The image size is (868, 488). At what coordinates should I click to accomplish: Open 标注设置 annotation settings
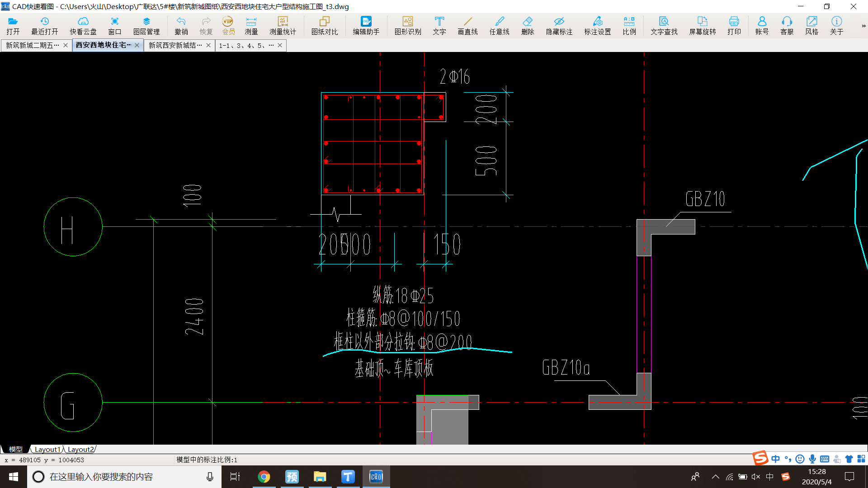pyautogui.click(x=598, y=26)
